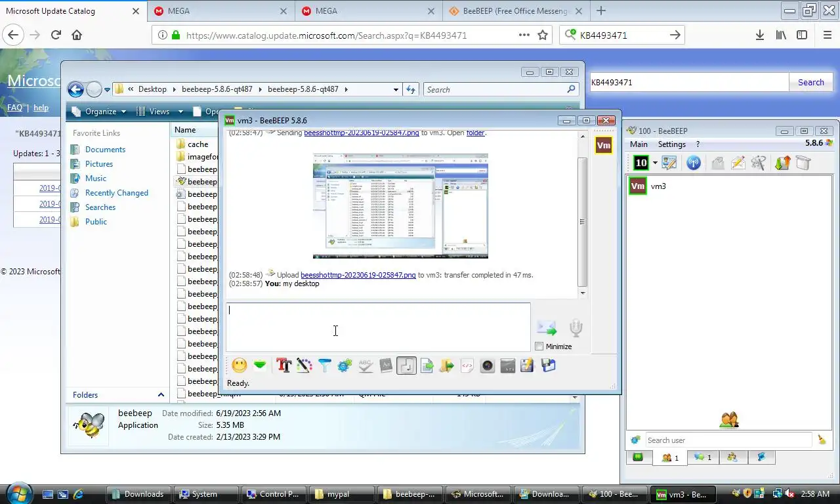
Task: Open the font color pencil tool
Action: tap(304, 366)
